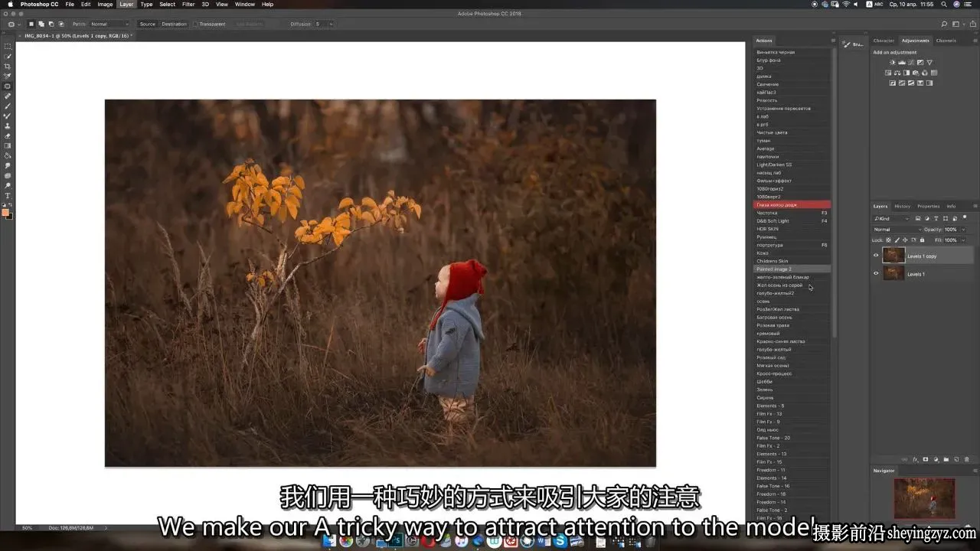Viewport: 980px width, 551px height.
Task: Select the Eyedropper tool
Action: (8, 77)
